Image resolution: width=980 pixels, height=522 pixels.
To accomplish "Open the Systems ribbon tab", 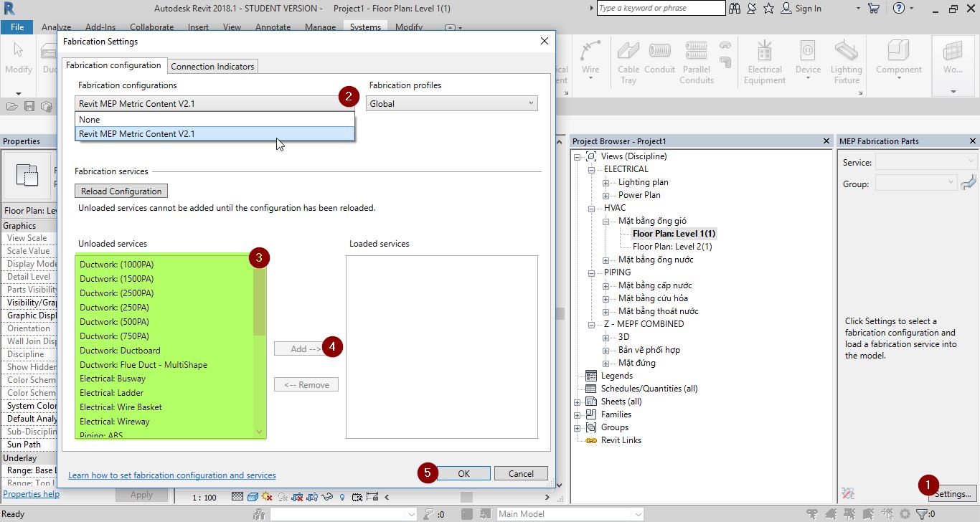I will coord(365,27).
